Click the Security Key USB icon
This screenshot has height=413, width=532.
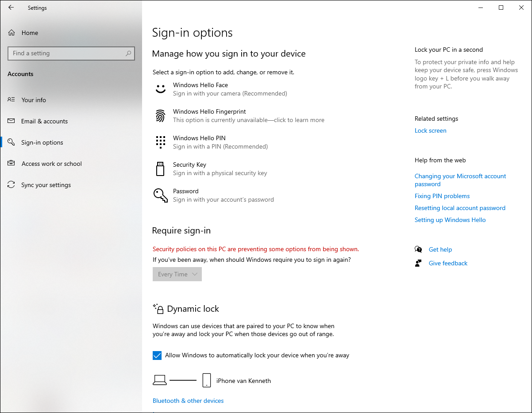160,168
